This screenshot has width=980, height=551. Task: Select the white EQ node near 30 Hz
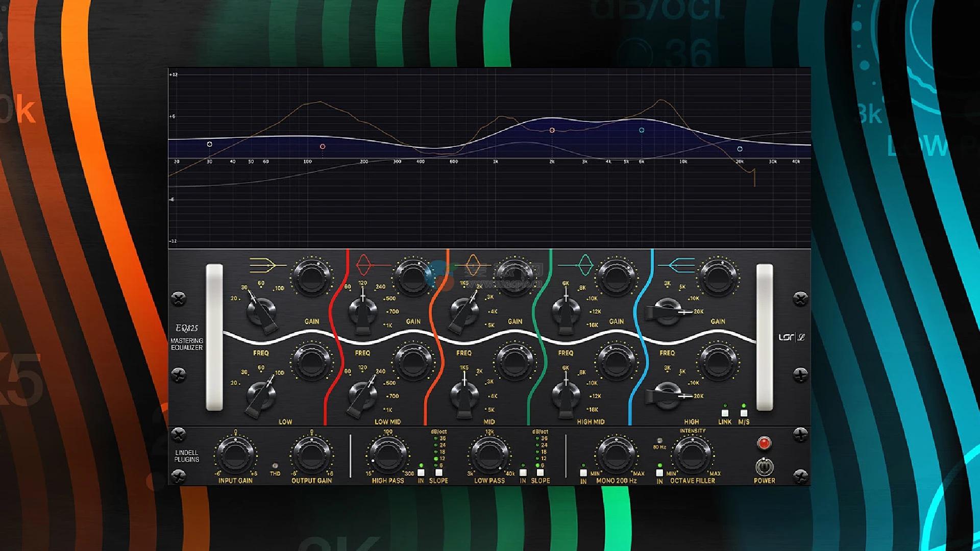pos(209,144)
